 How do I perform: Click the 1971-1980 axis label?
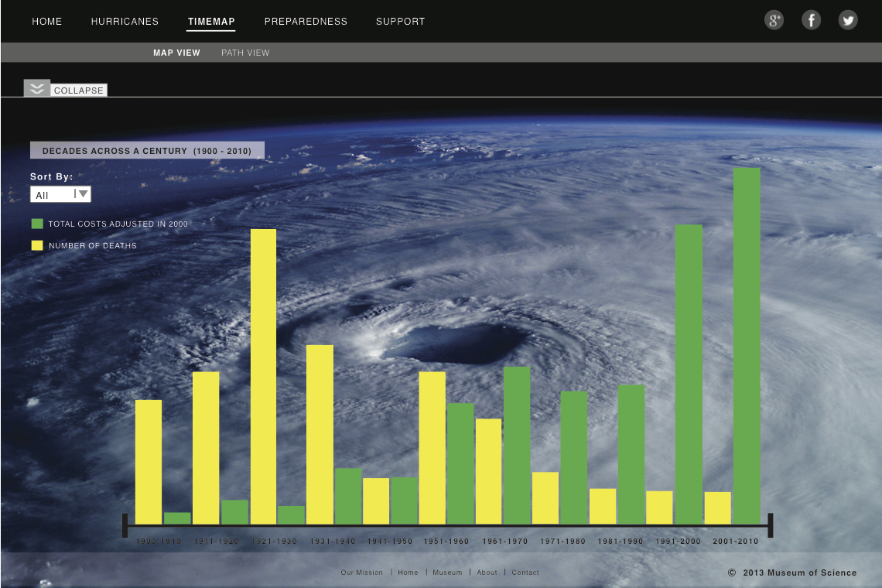(563, 542)
